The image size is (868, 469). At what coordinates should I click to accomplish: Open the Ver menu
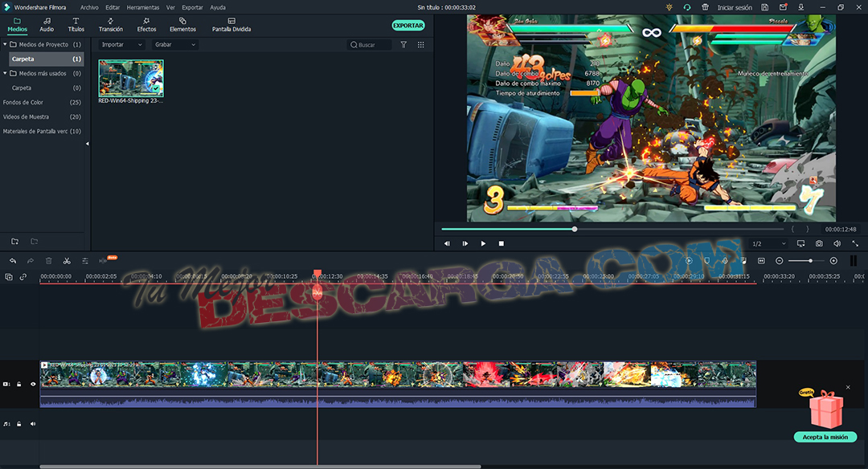point(170,8)
